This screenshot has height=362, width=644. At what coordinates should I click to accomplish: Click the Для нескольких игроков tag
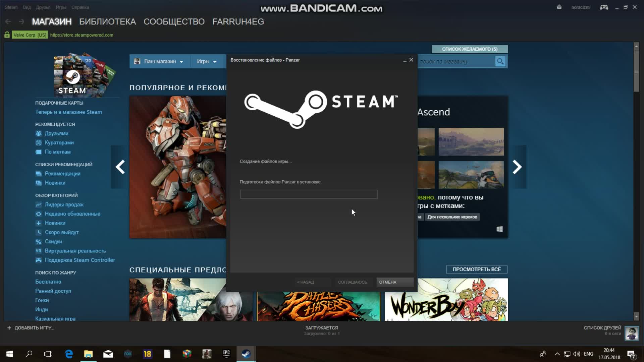point(452,217)
